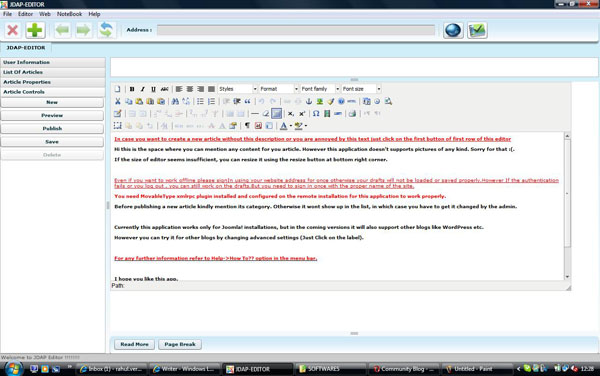Toggle the bulleted list
The image size is (600, 376).
(x=200, y=101)
